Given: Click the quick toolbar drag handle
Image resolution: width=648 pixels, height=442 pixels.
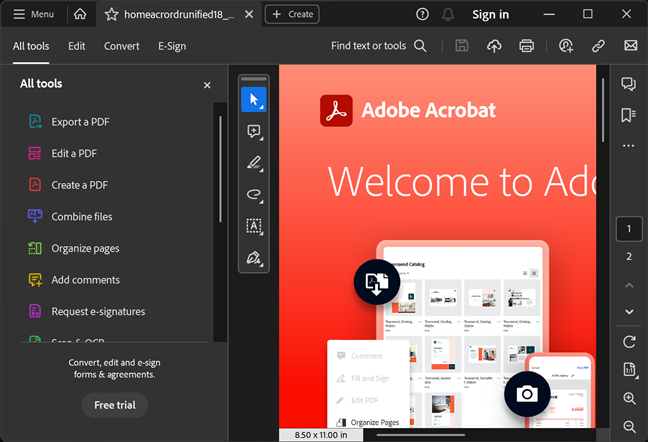Looking at the screenshot, I should point(254,78).
